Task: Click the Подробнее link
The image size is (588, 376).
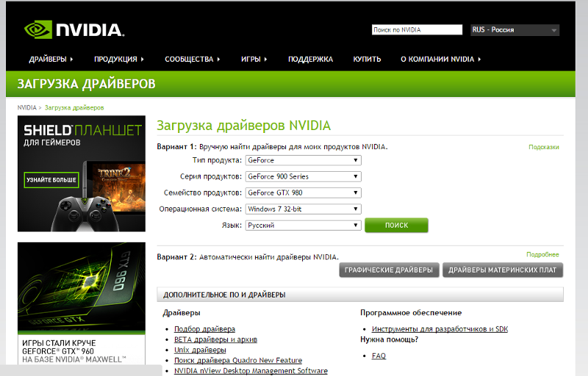Action: (542, 255)
